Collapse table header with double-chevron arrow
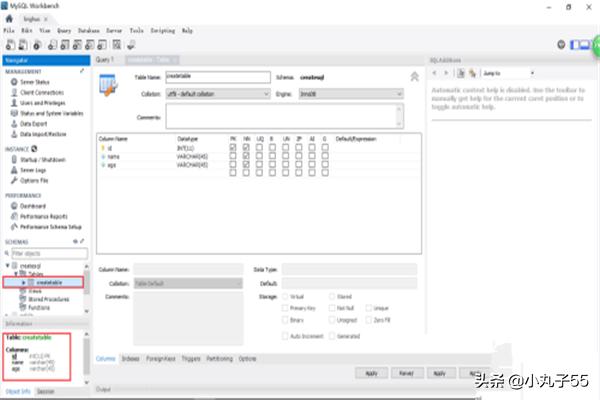 coord(414,77)
